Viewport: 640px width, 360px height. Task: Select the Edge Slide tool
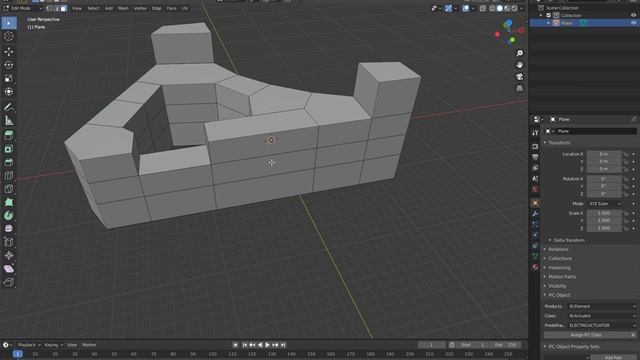(9, 242)
